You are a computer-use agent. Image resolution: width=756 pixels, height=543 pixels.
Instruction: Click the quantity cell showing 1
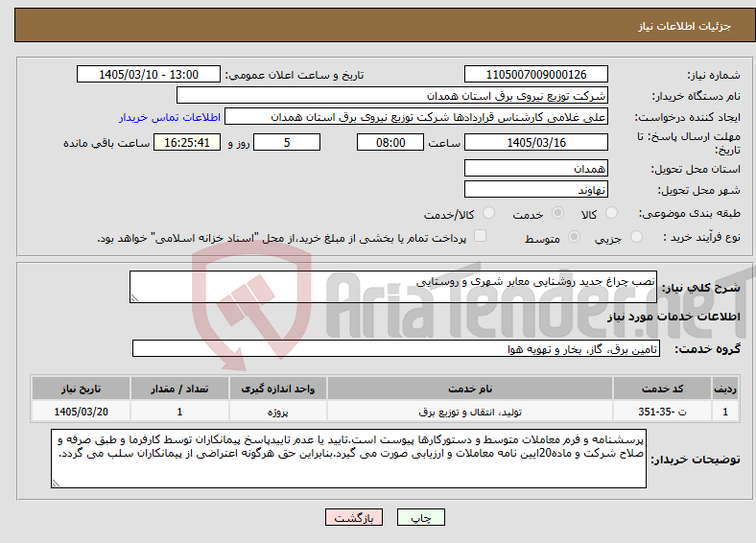point(179,412)
